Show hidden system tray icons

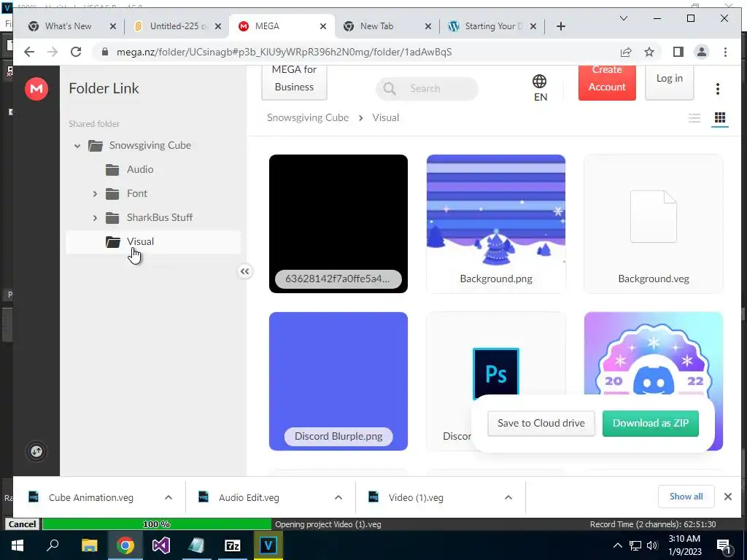coord(617,545)
